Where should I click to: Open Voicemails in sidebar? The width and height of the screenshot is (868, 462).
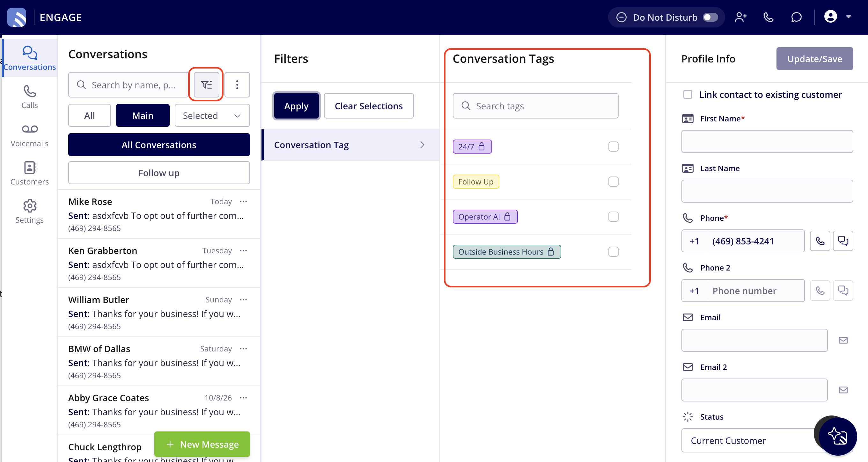(30, 135)
